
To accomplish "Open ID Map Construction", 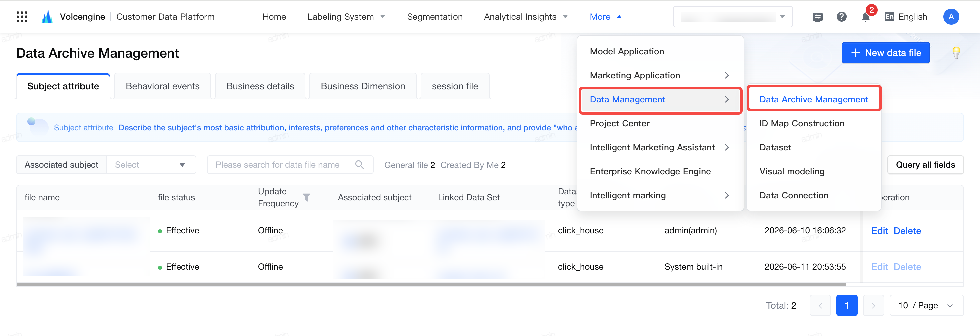I will pyautogui.click(x=814, y=123).
